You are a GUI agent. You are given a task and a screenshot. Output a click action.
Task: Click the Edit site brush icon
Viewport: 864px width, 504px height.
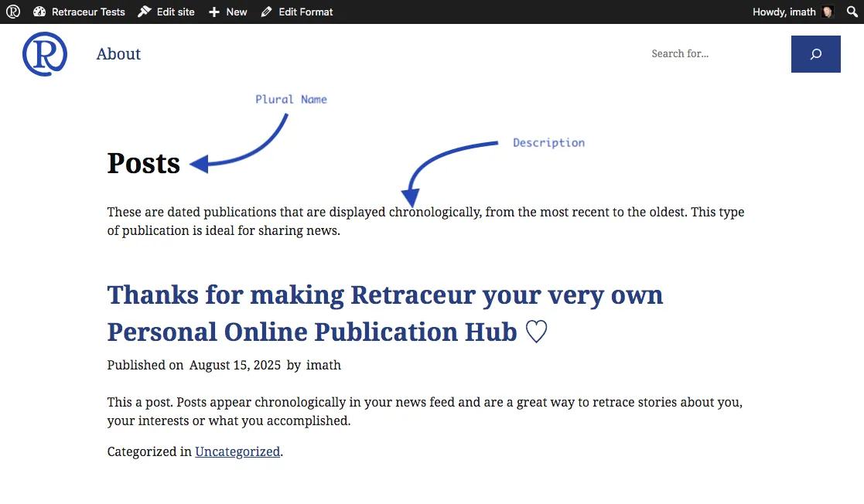click(x=145, y=12)
